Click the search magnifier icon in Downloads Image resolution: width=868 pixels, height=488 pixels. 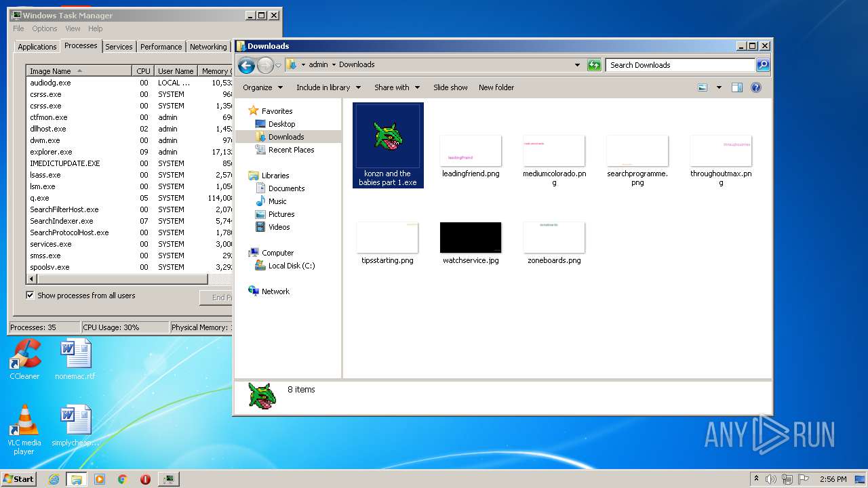coord(763,65)
